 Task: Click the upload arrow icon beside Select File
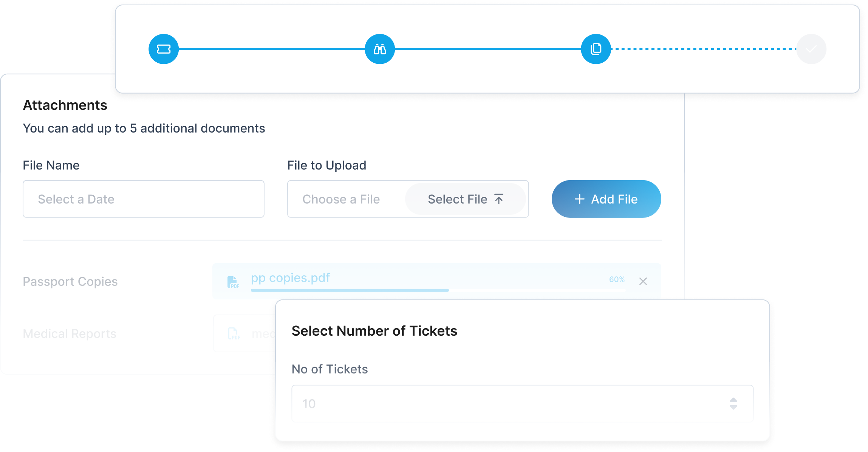[499, 199]
